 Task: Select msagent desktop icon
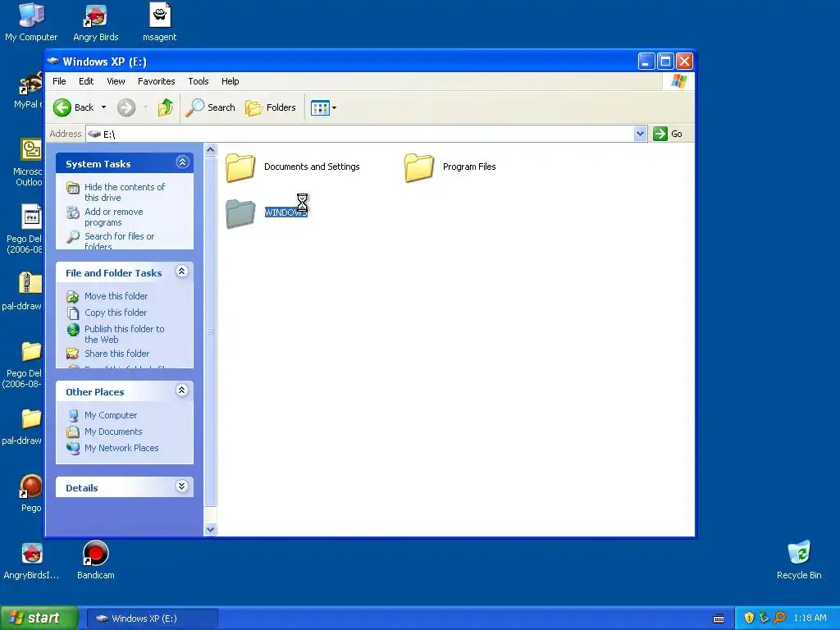point(160,22)
